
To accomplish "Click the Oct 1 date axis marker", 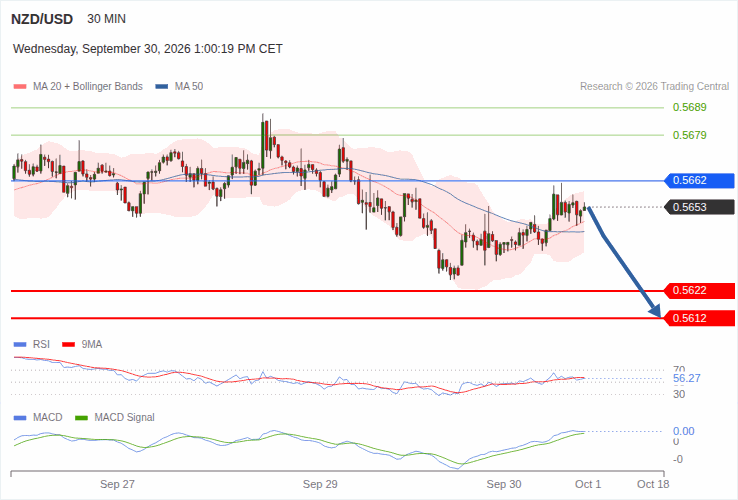I will tap(588, 484).
